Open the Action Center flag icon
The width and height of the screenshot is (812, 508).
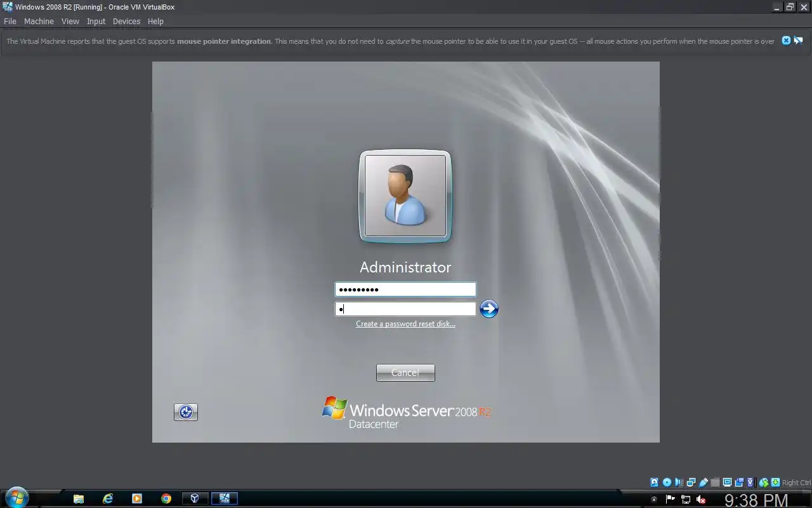point(670,500)
